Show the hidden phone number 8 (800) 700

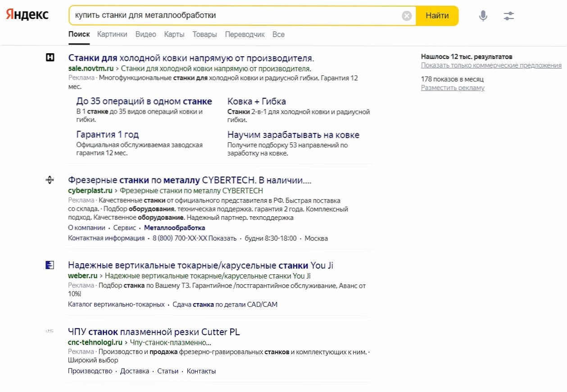coord(195,238)
